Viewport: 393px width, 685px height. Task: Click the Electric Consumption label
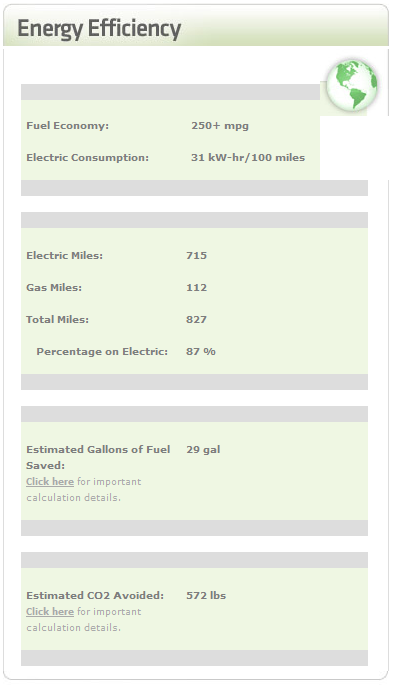point(87,158)
